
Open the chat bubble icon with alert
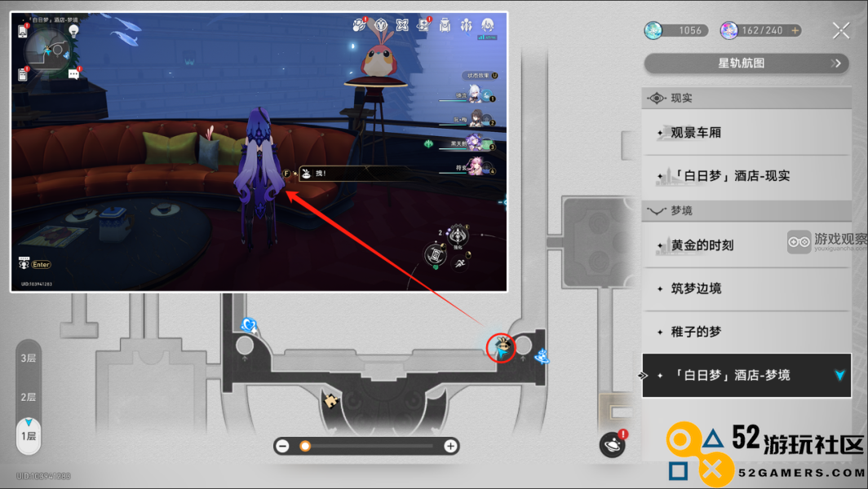(x=74, y=73)
